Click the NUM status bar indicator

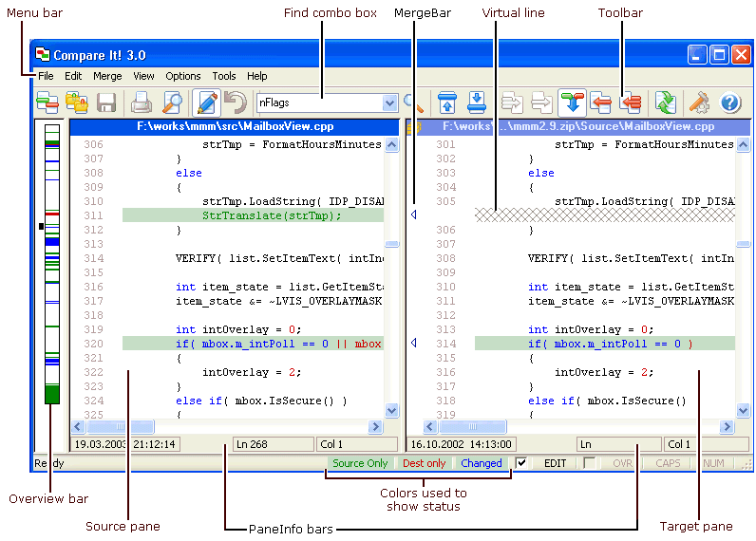coord(713,463)
